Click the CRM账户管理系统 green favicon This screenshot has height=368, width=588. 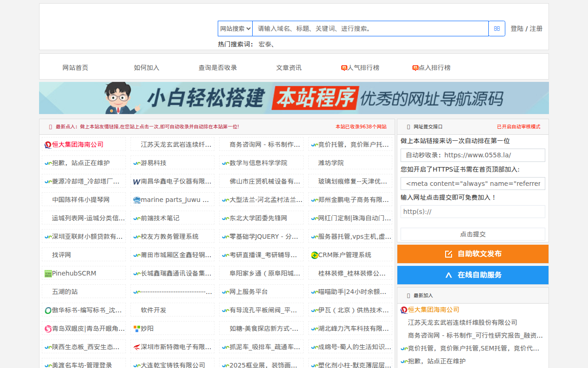pos(314,255)
